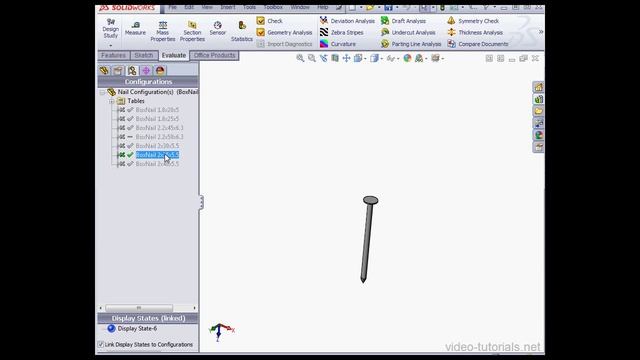640x360 pixels.
Task: Open View Palette task pane
Action: [538, 123]
